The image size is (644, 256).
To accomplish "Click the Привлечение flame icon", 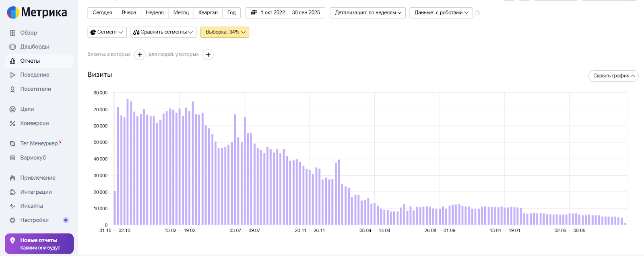I will 12,178.
